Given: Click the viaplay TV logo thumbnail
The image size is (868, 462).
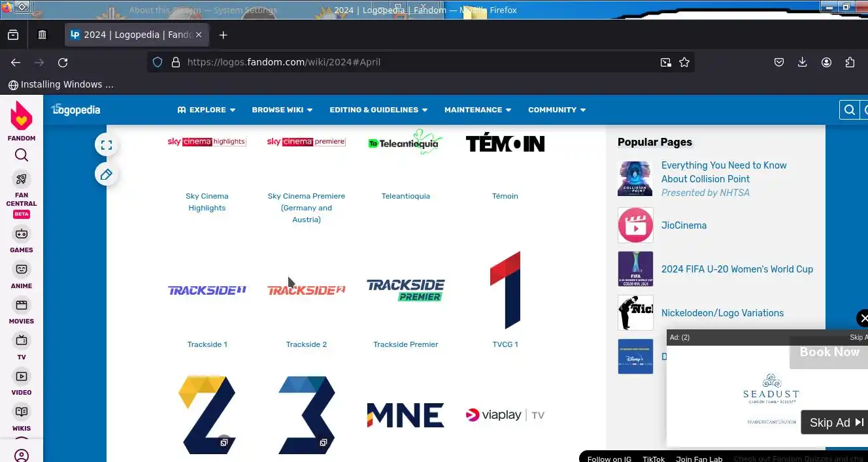Looking at the screenshot, I should [505, 415].
